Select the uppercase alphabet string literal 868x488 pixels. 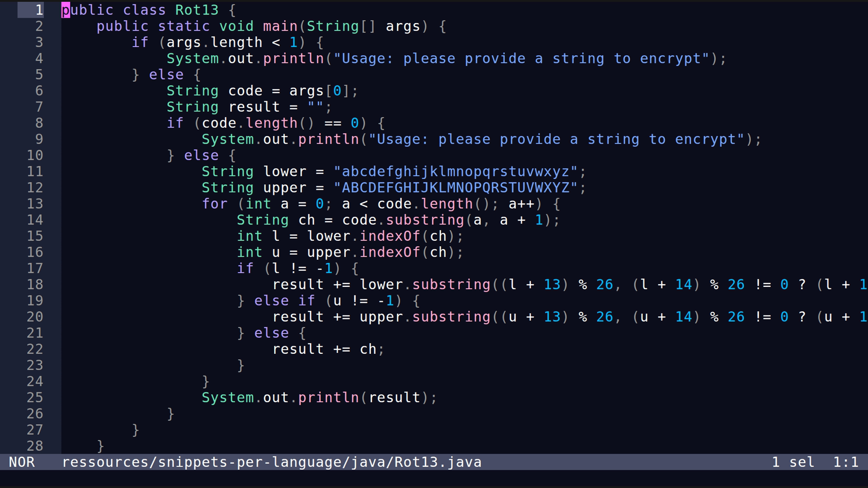[458, 188]
